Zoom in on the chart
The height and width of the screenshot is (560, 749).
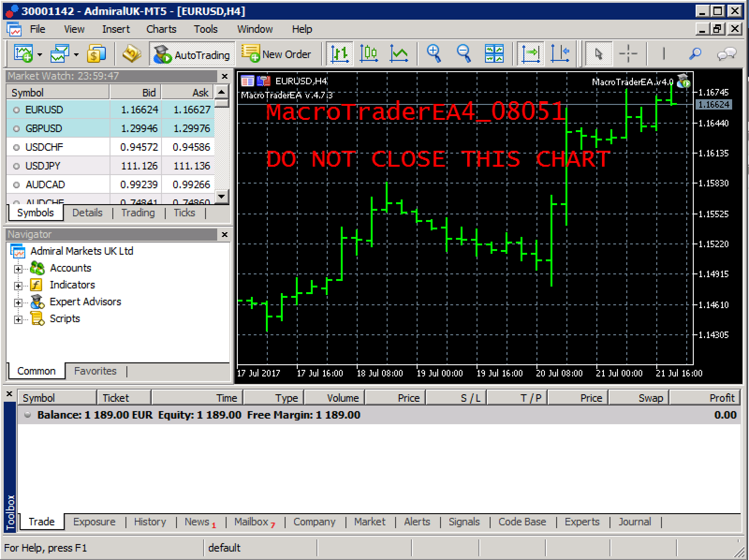(434, 54)
